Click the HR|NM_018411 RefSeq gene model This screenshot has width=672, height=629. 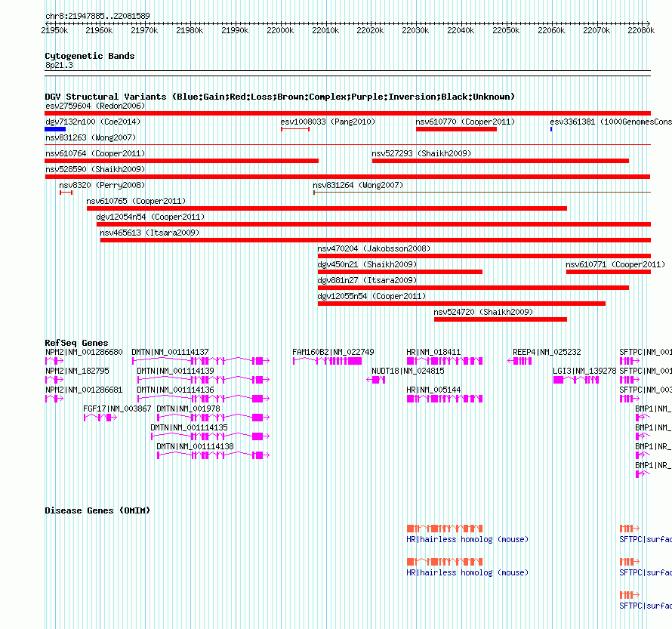(445, 361)
